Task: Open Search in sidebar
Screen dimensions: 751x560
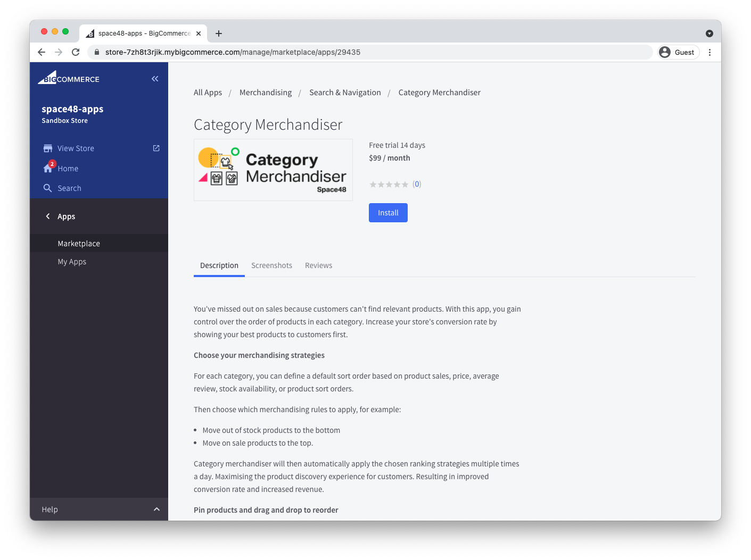Action: [x=69, y=188]
